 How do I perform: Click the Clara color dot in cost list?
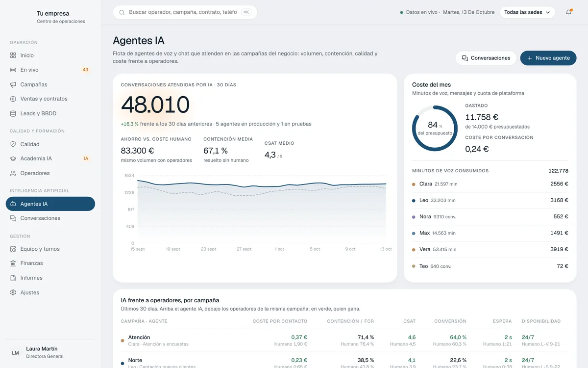coord(414,184)
